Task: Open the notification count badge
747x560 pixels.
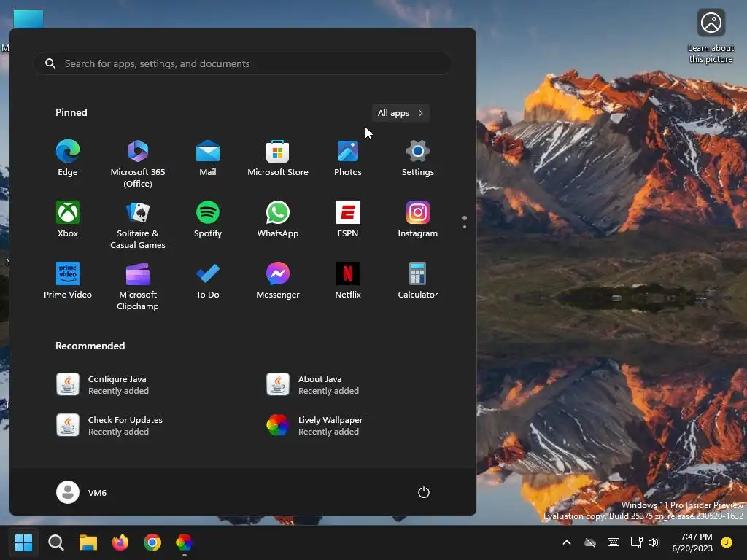Action: click(727, 542)
